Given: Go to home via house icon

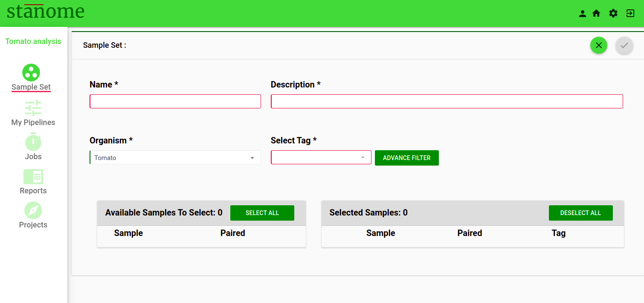Looking at the screenshot, I should click(596, 14).
